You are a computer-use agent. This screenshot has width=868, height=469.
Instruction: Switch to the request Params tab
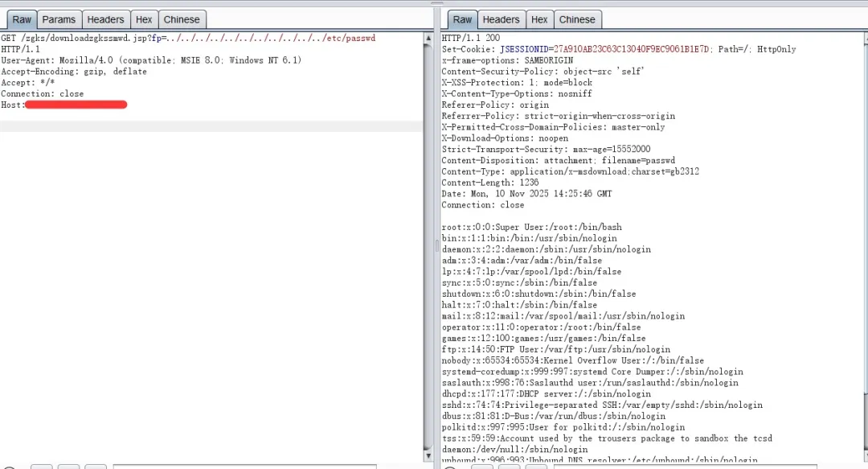point(59,19)
